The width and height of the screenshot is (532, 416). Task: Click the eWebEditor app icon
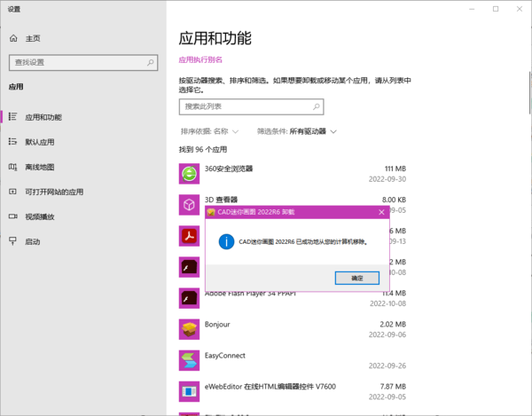click(x=189, y=391)
